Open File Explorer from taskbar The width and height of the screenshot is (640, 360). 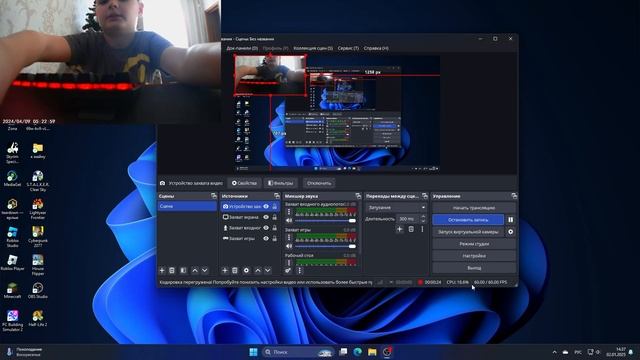372,352
